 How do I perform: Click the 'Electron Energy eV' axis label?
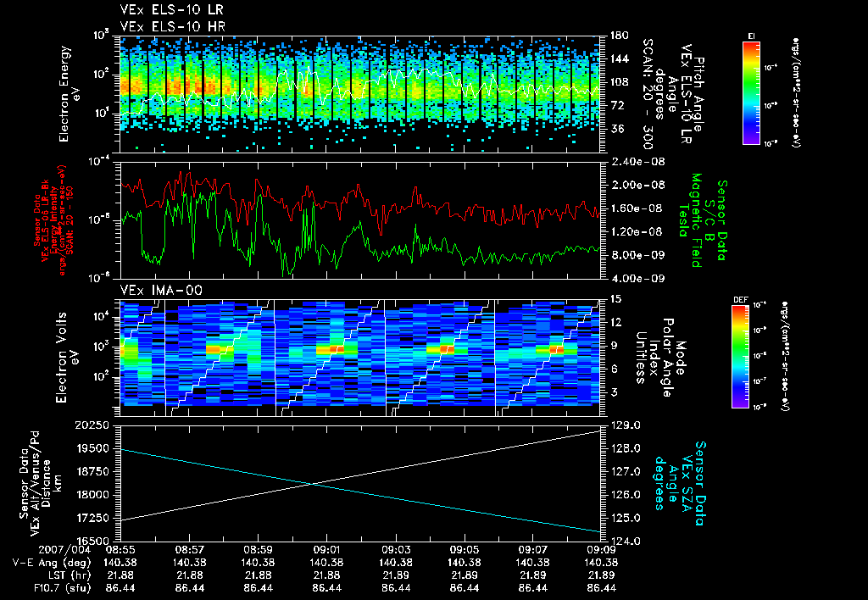[70, 94]
